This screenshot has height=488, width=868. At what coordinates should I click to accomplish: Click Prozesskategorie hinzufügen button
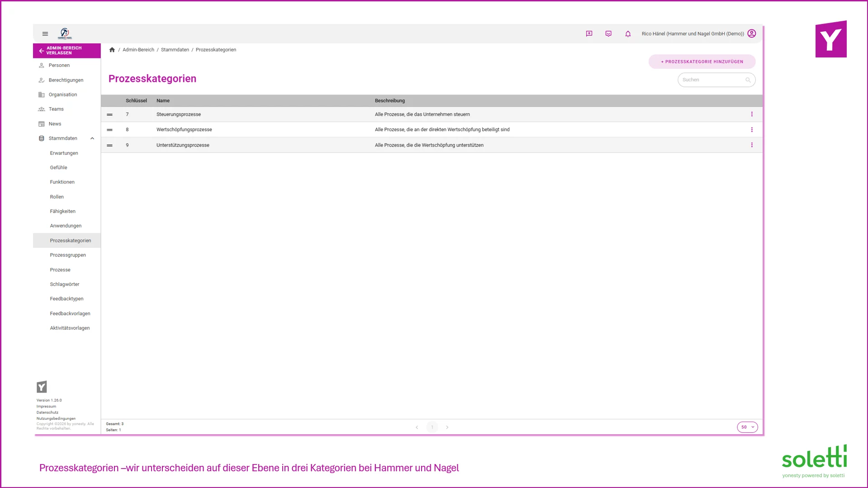pos(702,62)
